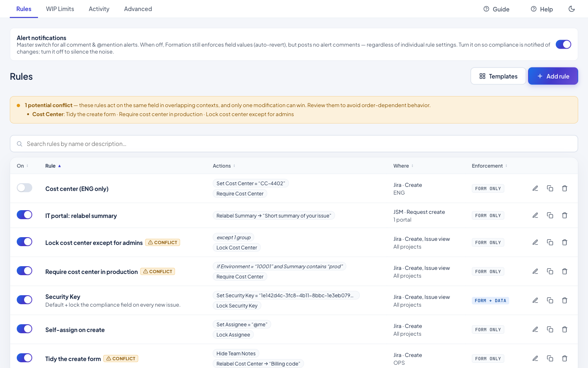The width and height of the screenshot is (588, 368).
Task: Click the search magnifier icon
Action: tap(20, 144)
